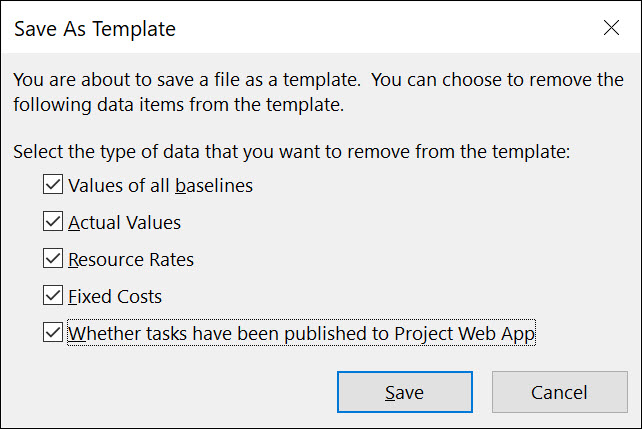The image size is (642, 429).
Task: Click the 'Select the type of data' instruction line
Action: click(292, 152)
